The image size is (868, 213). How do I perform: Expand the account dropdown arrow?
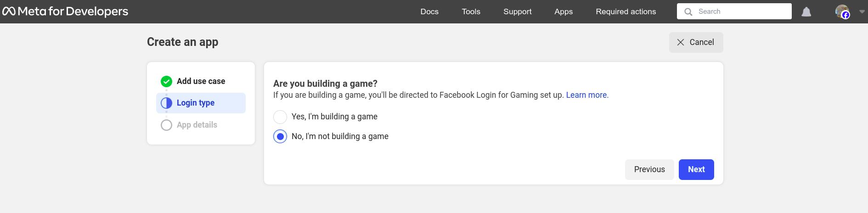pyautogui.click(x=862, y=11)
